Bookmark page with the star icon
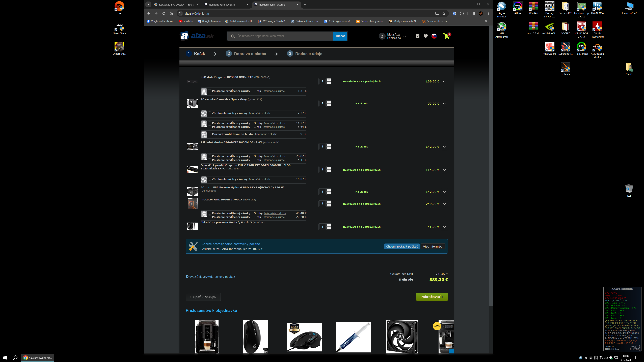644x362 pixels. [444, 13]
